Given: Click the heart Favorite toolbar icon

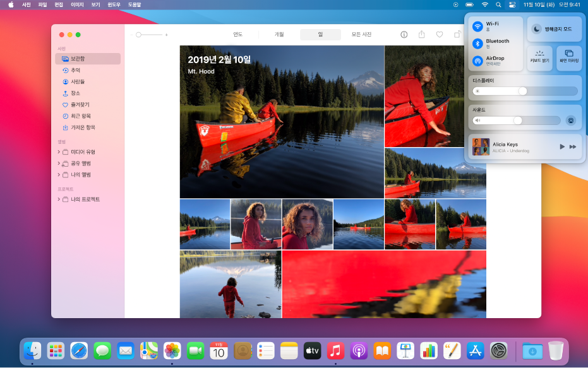Looking at the screenshot, I should (440, 35).
